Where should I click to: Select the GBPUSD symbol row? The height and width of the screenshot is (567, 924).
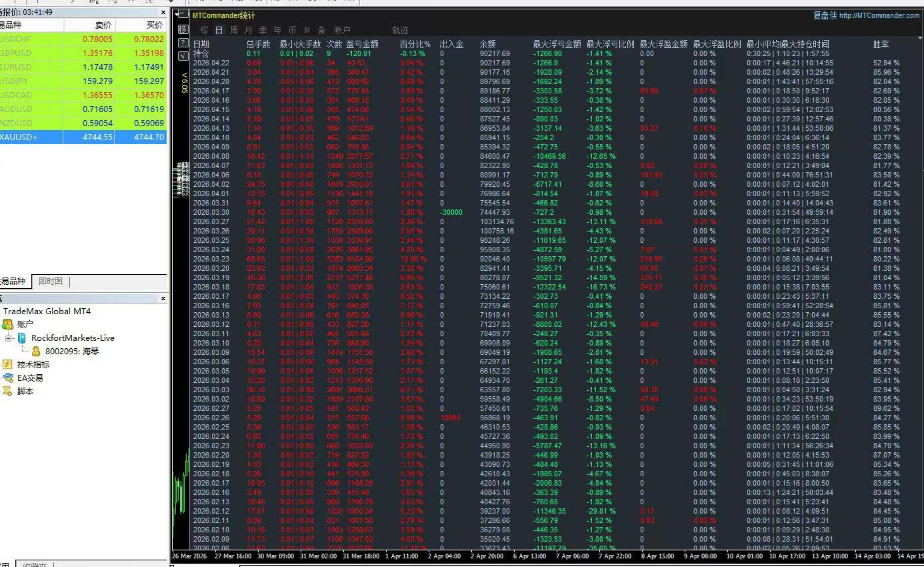coord(83,53)
